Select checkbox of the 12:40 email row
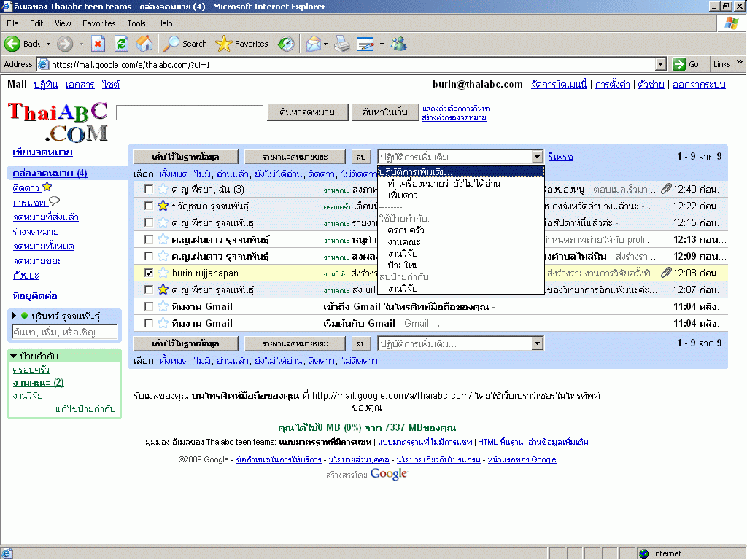 pyautogui.click(x=149, y=190)
